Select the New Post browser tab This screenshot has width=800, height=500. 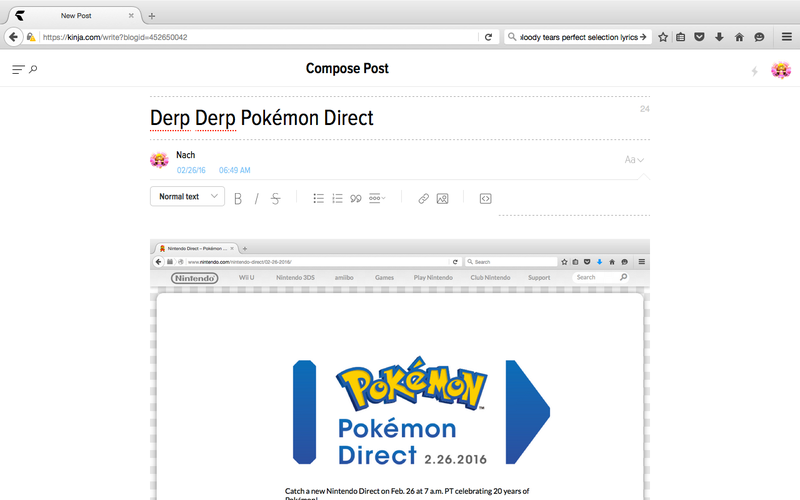click(x=74, y=15)
